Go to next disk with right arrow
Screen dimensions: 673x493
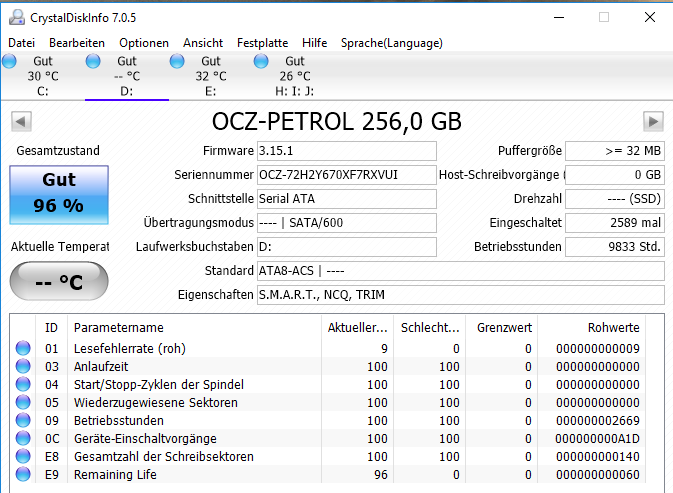pyautogui.click(x=653, y=121)
